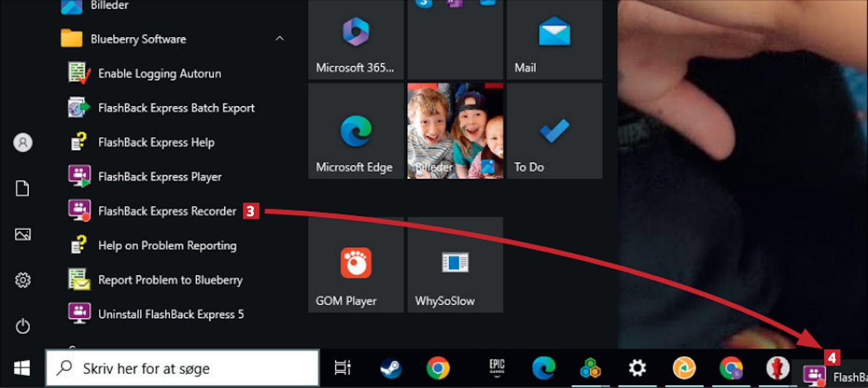The image size is (868, 388).
Task: Open the Microsoft Edge tile
Action: point(355,131)
